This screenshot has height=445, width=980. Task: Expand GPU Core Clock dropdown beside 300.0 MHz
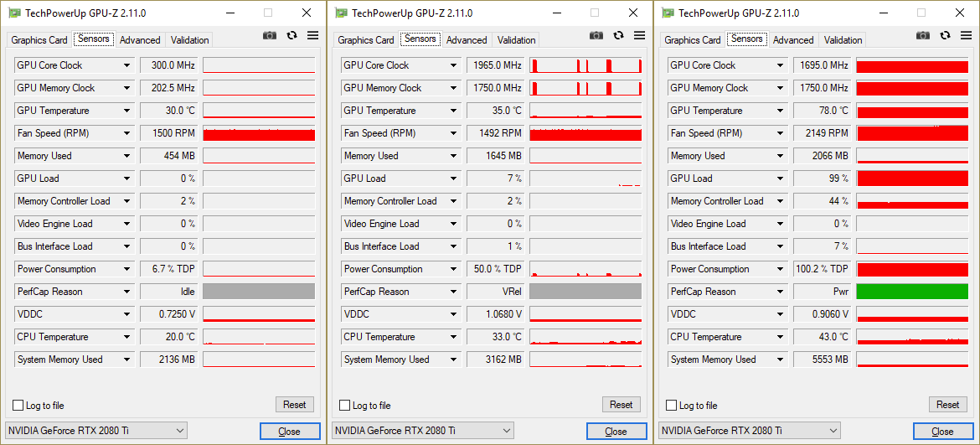pyautogui.click(x=127, y=65)
